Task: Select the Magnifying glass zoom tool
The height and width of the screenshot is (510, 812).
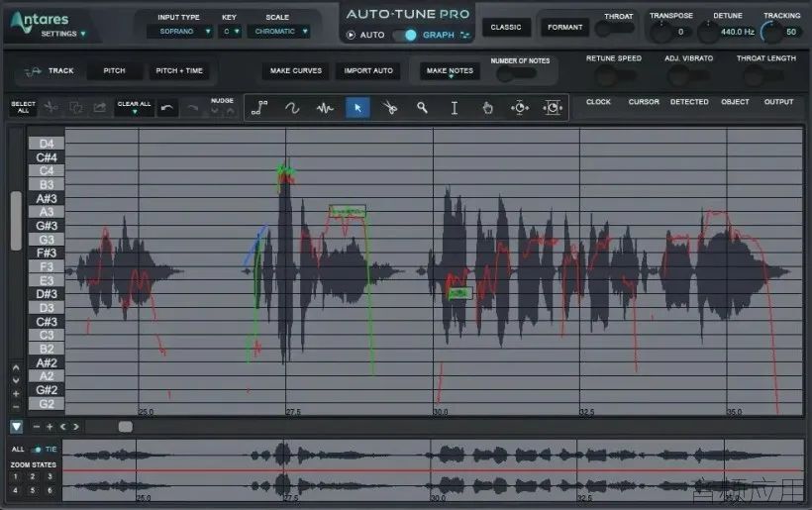Action: click(x=422, y=108)
